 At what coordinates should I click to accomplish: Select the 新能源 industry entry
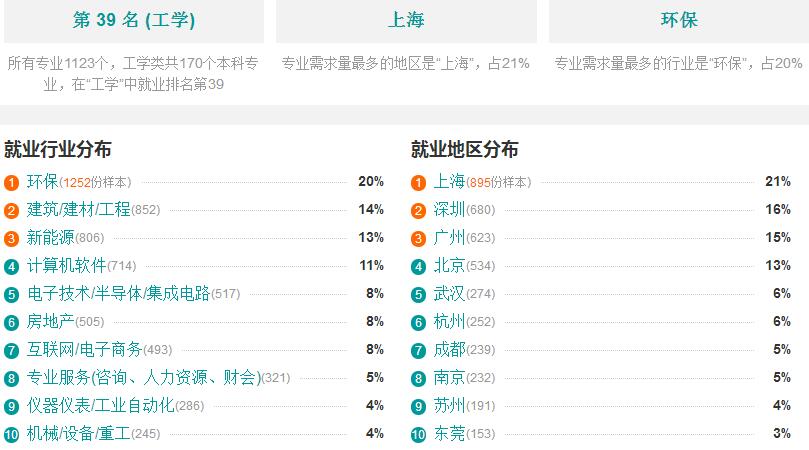tap(51, 237)
